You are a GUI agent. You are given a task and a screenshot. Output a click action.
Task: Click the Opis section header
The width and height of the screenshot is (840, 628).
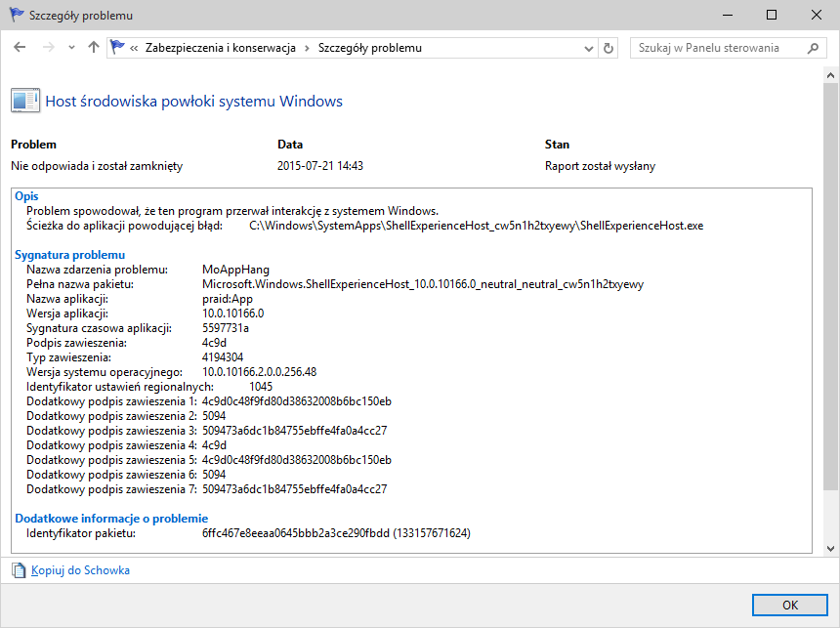(26, 196)
